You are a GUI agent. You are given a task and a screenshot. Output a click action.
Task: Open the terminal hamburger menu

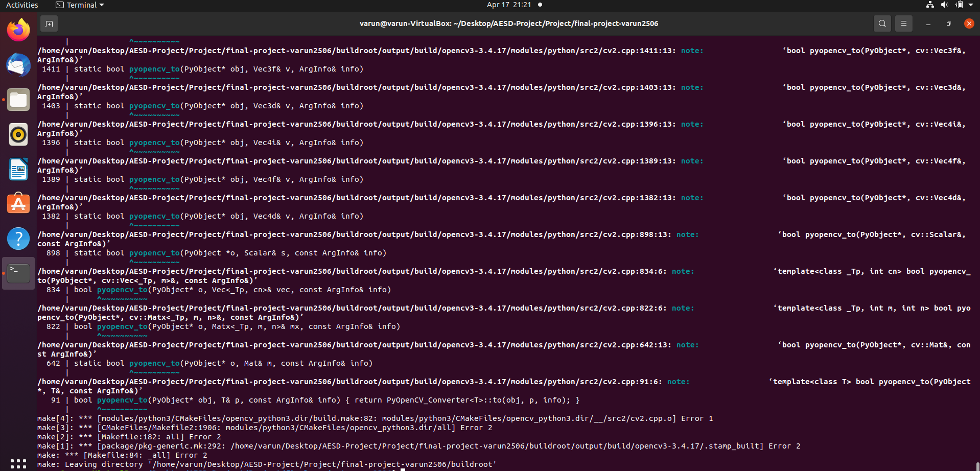pos(903,23)
